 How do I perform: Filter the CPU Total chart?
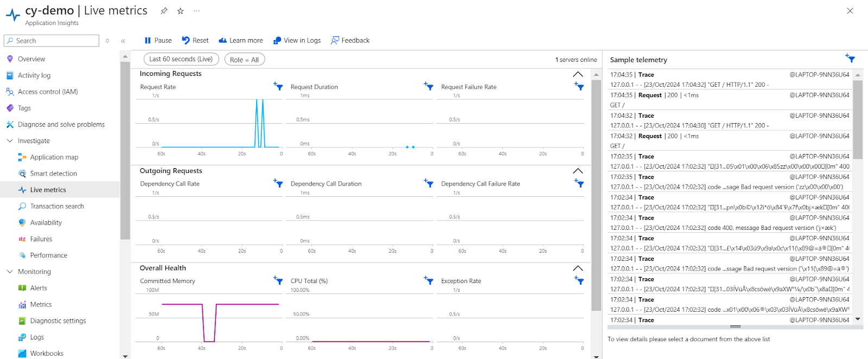(429, 280)
